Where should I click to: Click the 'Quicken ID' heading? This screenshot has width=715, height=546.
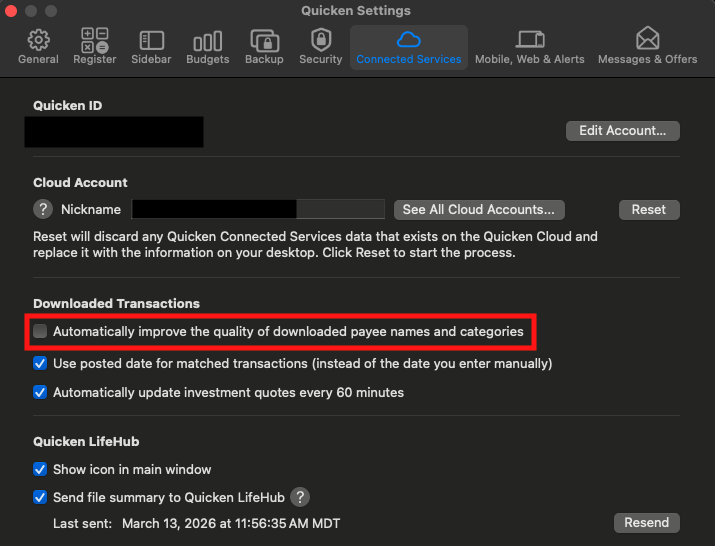point(67,105)
